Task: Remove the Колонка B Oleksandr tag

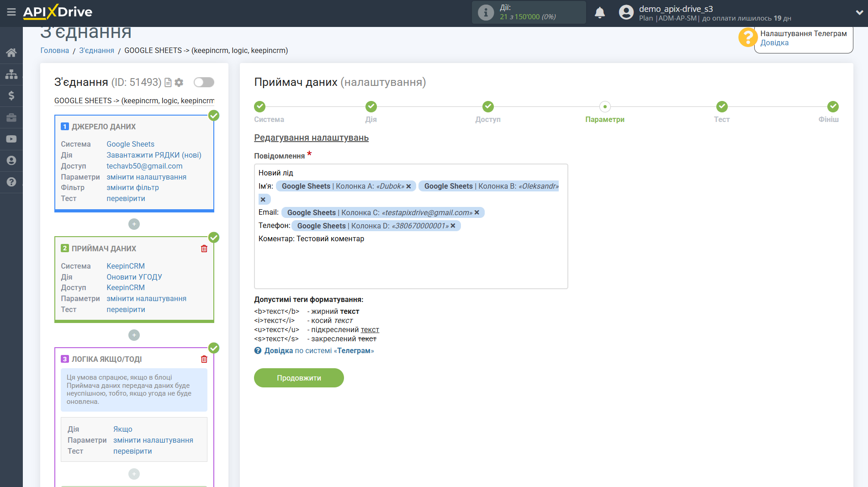Action: pos(263,200)
